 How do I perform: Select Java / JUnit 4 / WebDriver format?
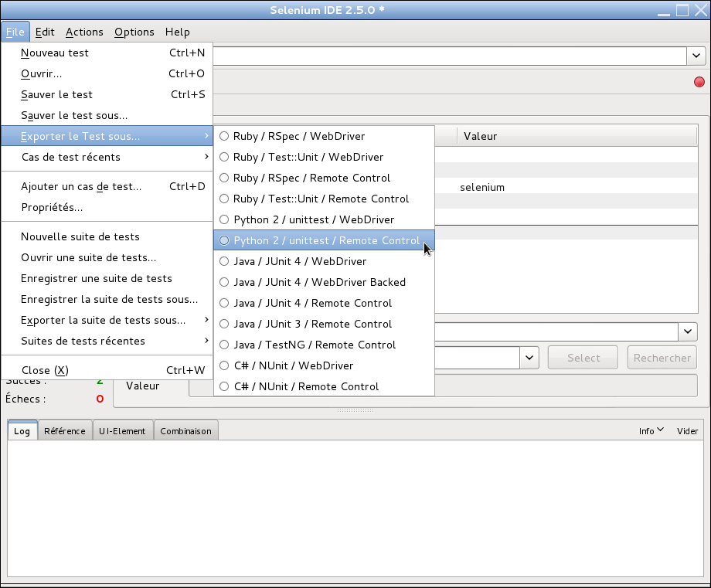[324, 261]
